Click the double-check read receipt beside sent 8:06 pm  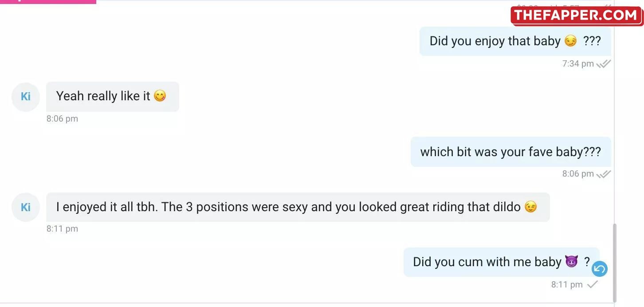[604, 174]
